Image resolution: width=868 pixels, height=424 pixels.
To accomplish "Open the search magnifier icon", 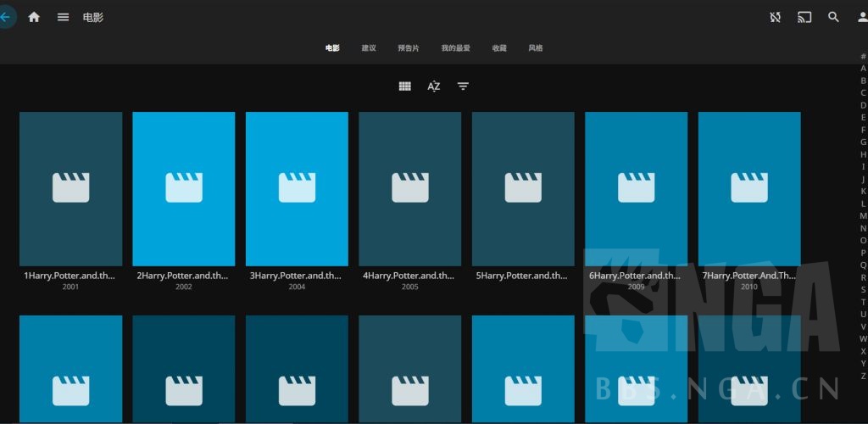I will coord(834,17).
